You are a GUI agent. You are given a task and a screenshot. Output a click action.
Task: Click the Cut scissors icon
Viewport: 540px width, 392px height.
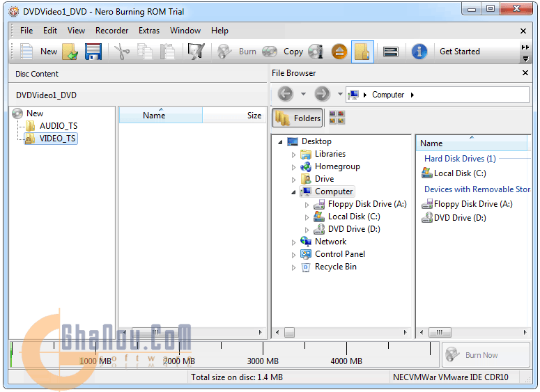click(121, 52)
